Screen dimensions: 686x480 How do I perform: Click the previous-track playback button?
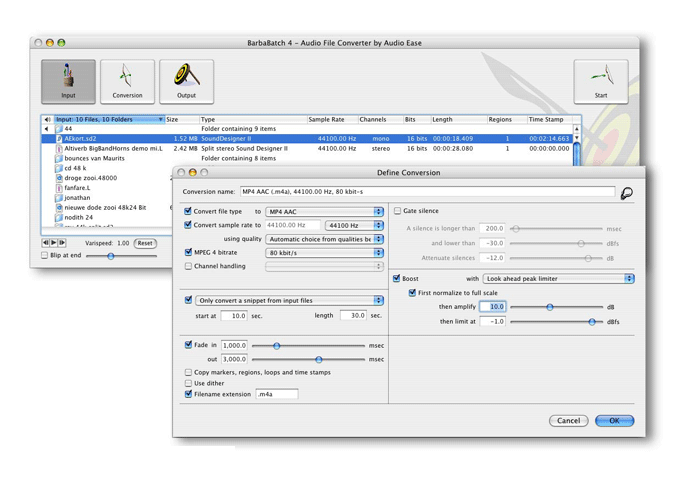click(45, 242)
